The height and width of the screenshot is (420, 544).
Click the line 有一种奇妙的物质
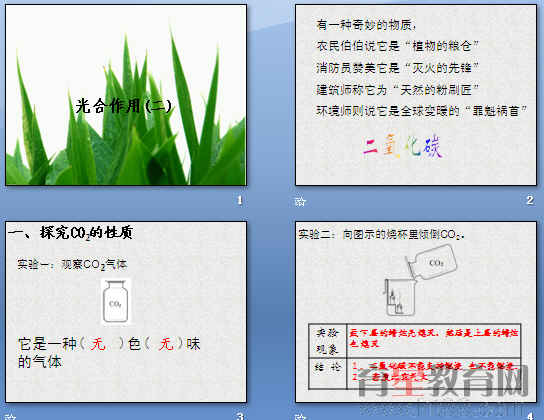tap(366, 25)
